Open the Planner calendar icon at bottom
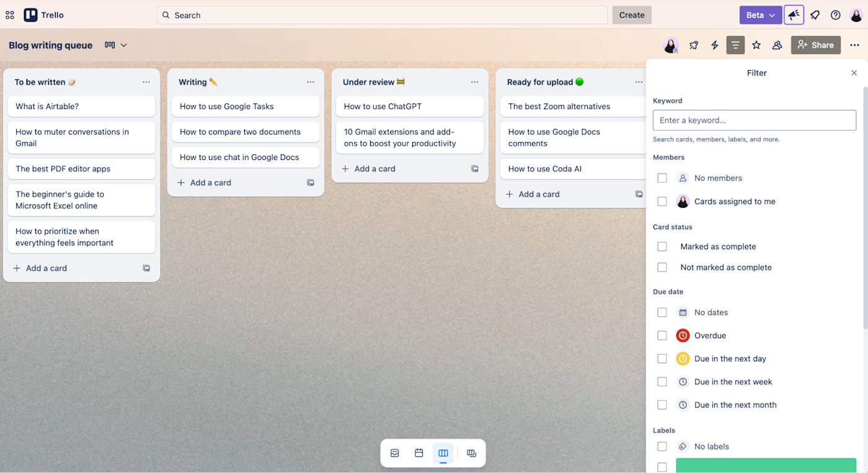868x473 pixels. coord(419,453)
